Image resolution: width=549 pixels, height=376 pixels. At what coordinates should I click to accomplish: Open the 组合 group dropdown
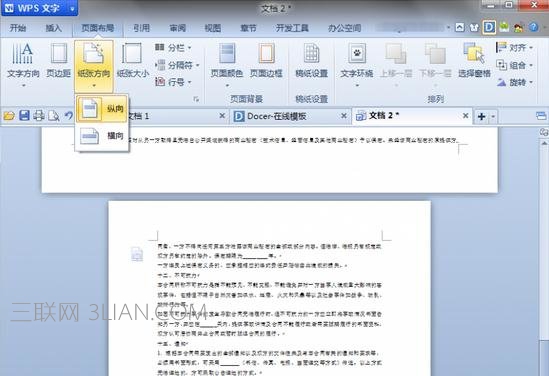[x=514, y=65]
